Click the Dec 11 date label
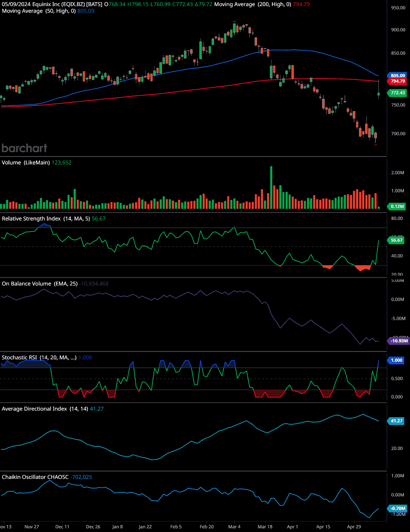The image size is (410, 532). (x=62, y=527)
